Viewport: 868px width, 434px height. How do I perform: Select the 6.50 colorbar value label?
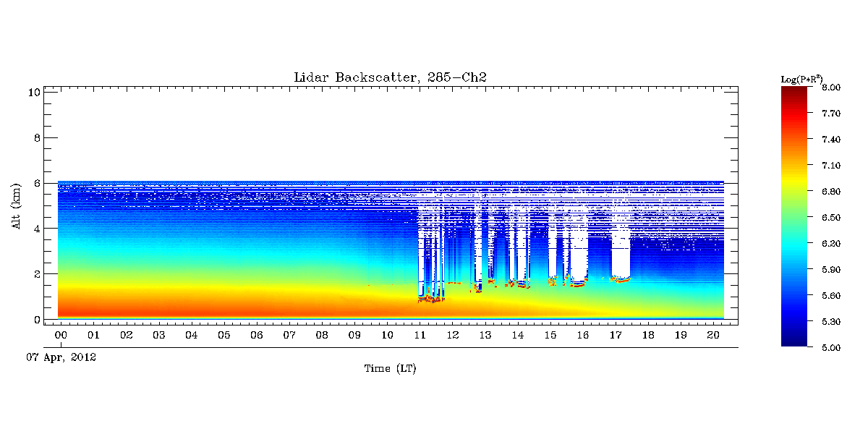point(830,218)
